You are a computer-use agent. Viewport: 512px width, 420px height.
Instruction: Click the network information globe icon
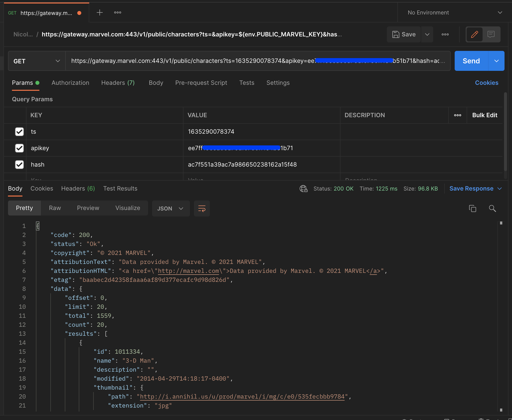pyautogui.click(x=303, y=189)
